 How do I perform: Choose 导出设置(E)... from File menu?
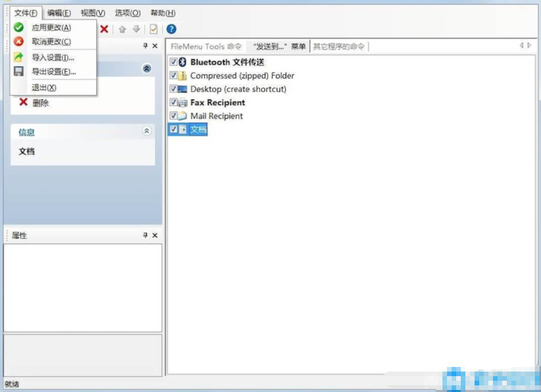point(54,72)
